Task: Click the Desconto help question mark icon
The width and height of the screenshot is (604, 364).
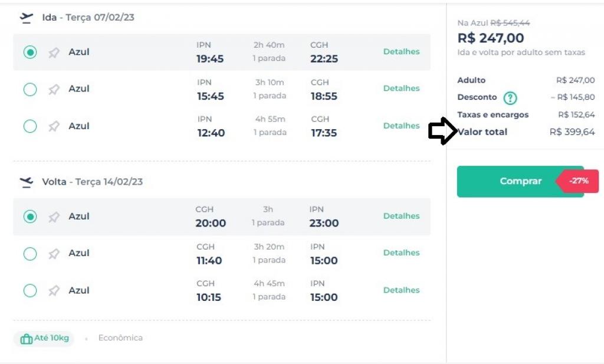Action: tap(510, 98)
